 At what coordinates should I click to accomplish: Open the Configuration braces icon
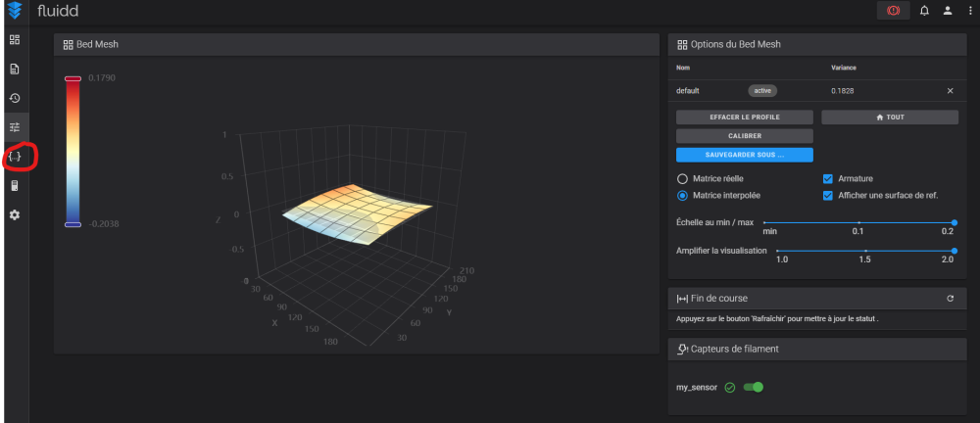point(15,157)
